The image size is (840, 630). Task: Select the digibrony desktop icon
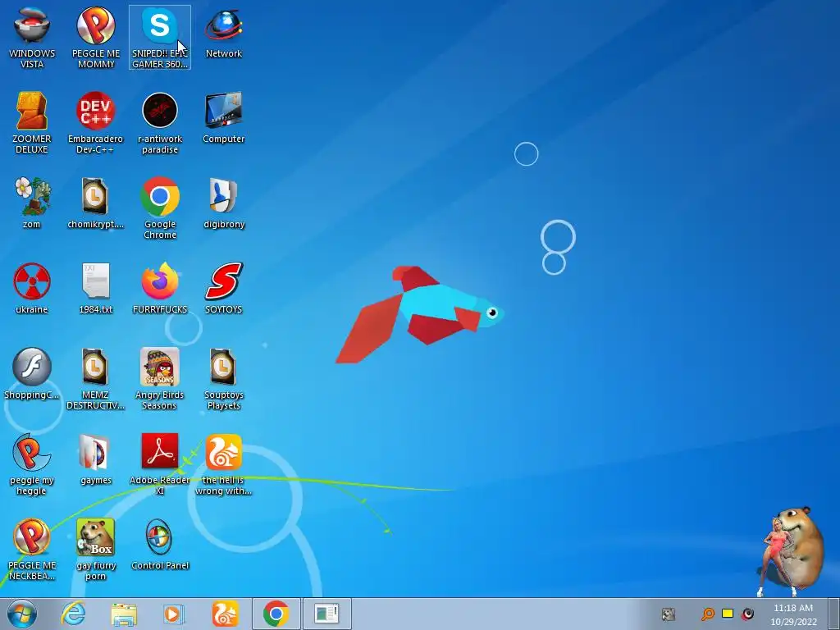pos(224,203)
